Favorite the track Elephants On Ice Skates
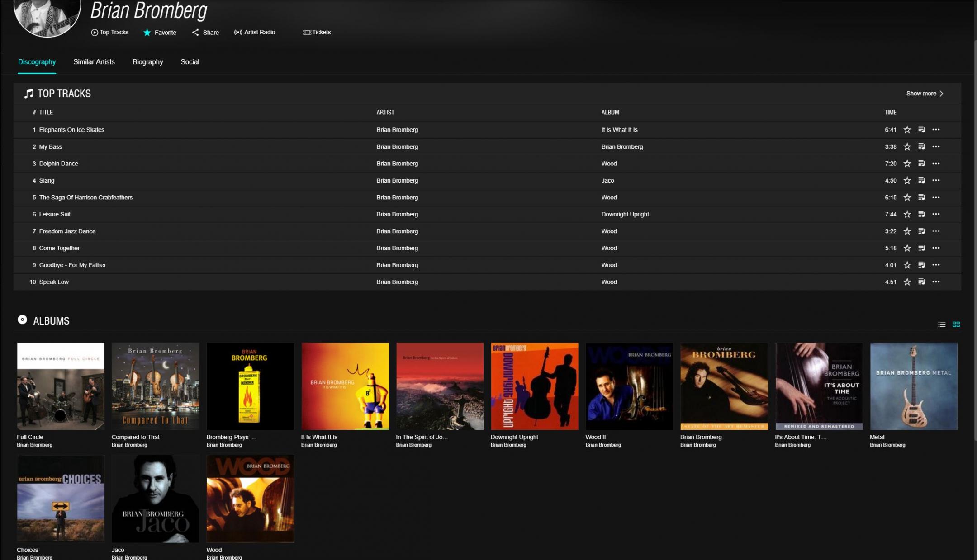The width and height of the screenshot is (977, 560). pyautogui.click(x=907, y=130)
